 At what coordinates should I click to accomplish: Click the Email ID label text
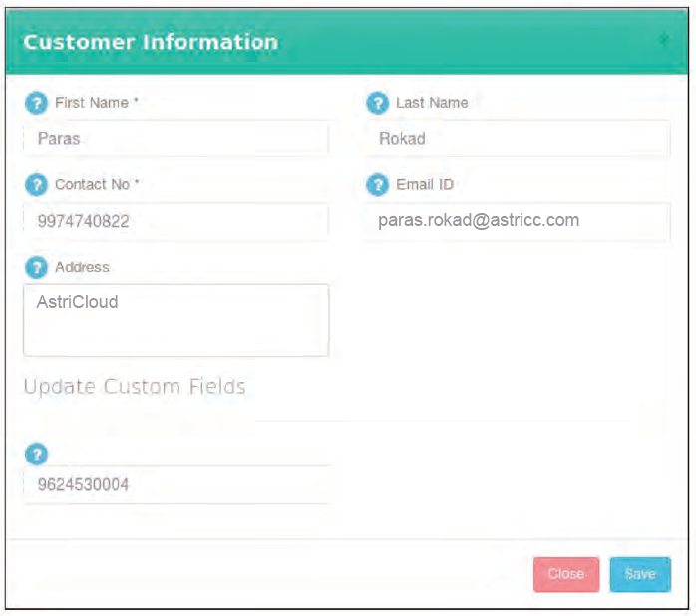click(425, 185)
